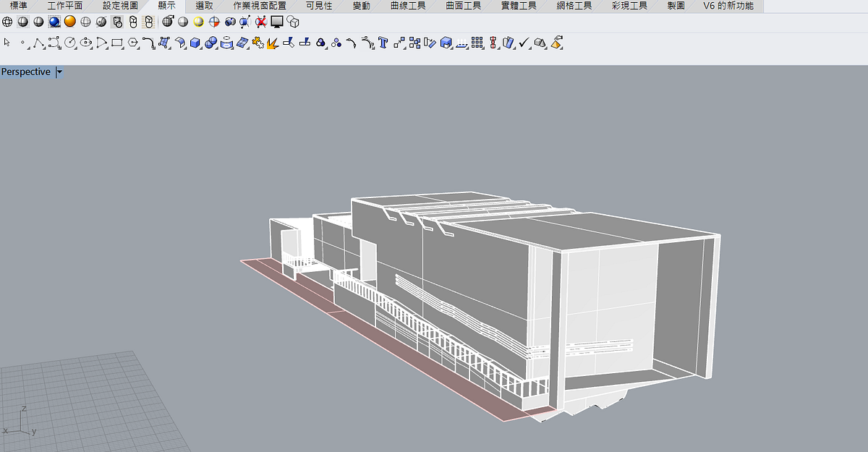Image resolution: width=868 pixels, height=452 pixels.
Task: Click the Perspective viewport title label
Action: 26,72
